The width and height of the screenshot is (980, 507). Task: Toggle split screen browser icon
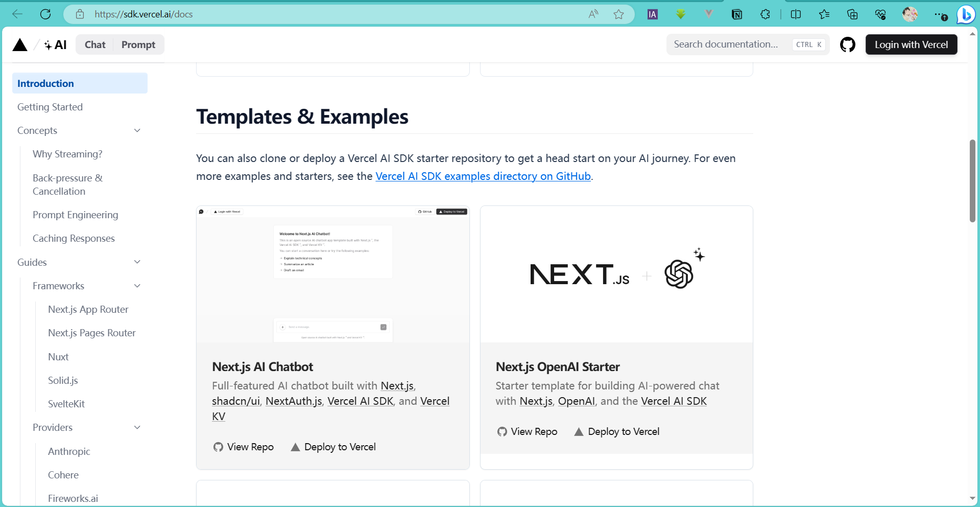[x=796, y=14]
